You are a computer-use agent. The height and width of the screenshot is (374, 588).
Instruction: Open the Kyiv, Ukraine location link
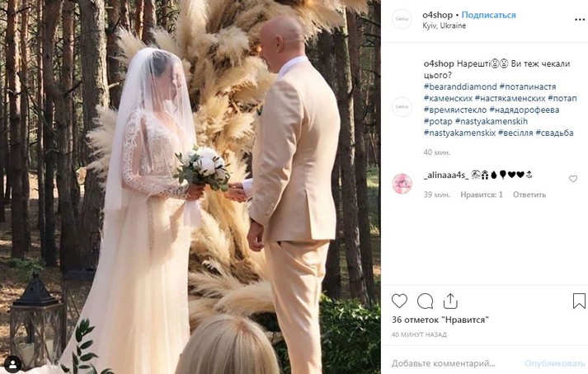(444, 26)
